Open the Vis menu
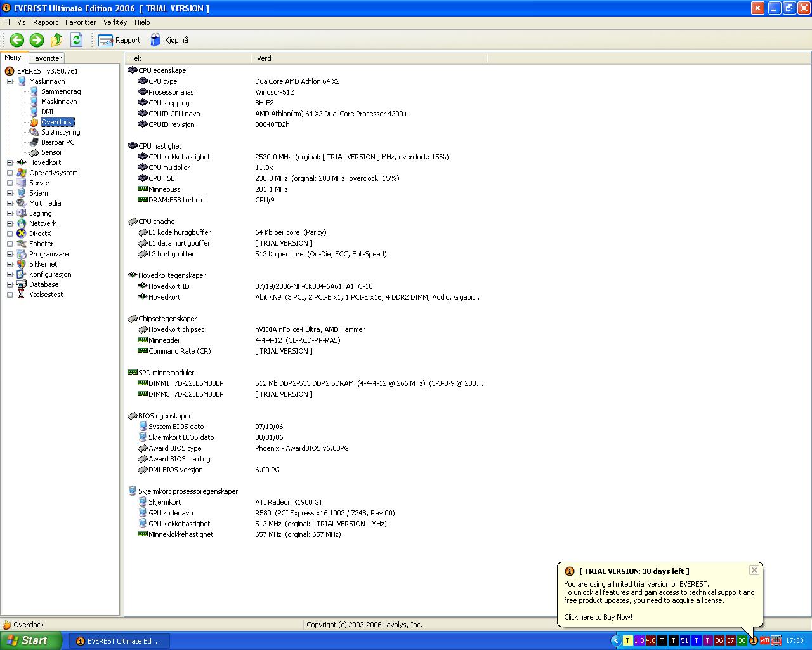Screen dimensions: 812x650 click(x=22, y=22)
